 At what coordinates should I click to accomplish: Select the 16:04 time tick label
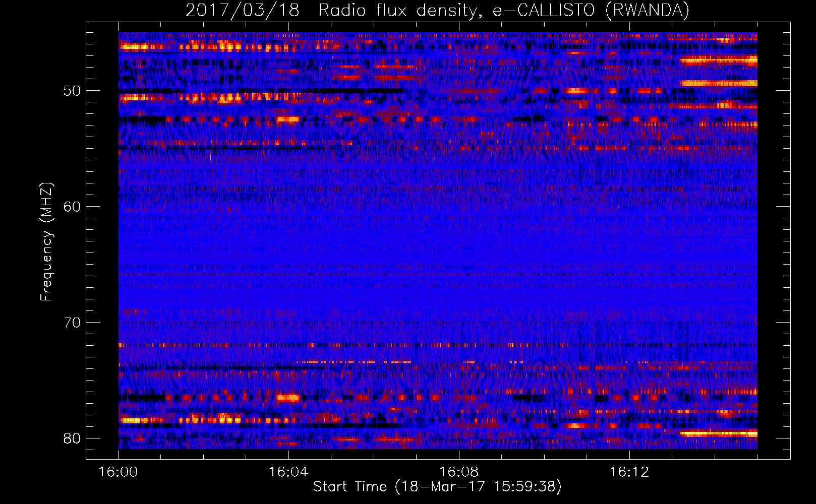tap(288, 472)
